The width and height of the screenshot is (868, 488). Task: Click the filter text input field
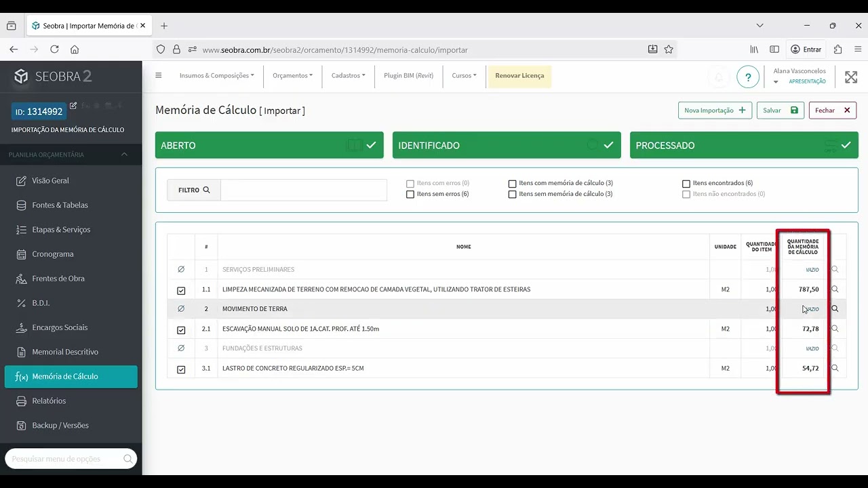click(x=304, y=190)
